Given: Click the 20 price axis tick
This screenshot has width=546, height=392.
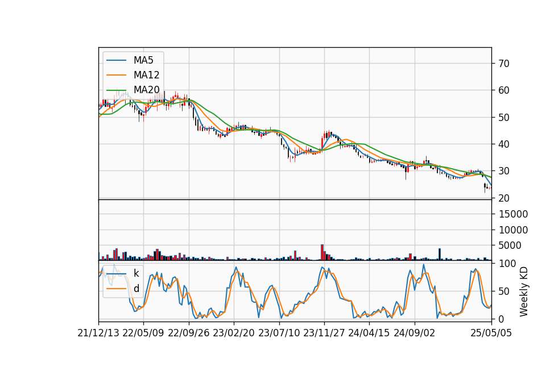Looking at the screenshot, I should click(504, 198).
